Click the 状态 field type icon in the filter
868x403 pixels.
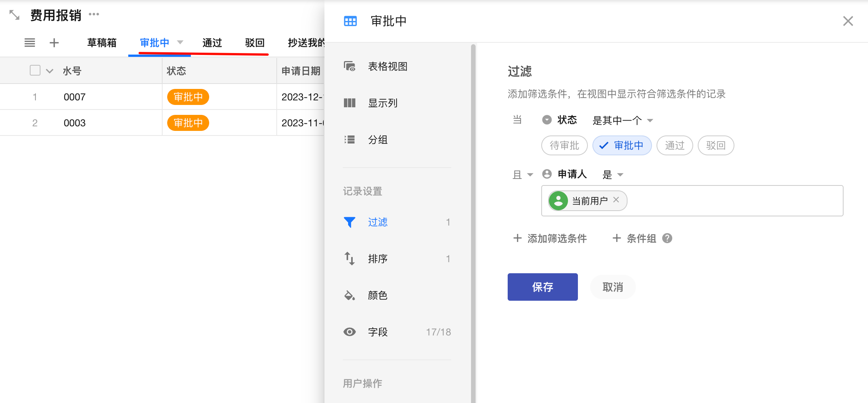point(547,120)
